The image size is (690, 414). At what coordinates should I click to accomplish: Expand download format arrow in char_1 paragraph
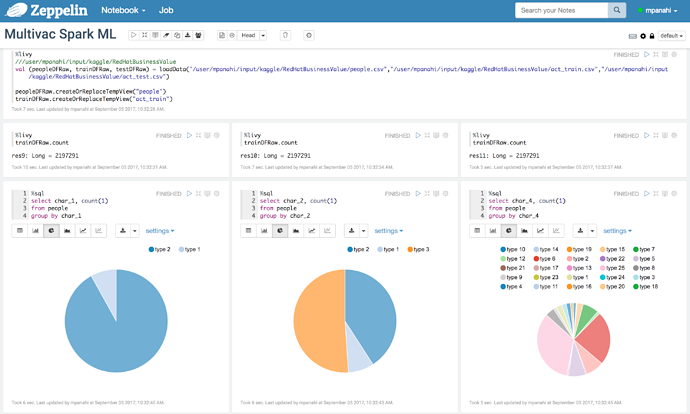click(135, 231)
